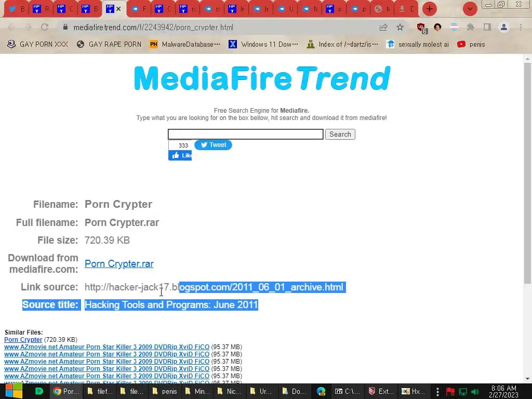Open the 'Ext…' taskbar app

click(381, 392)
